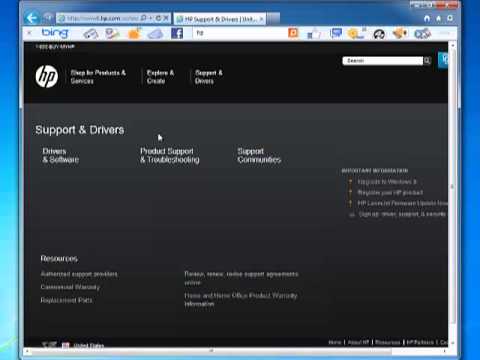Image resolution: width=480 pixels, height=360 pixels.
Task: Click the cloud weather icon in the toolbar
Action: point(155,33)
